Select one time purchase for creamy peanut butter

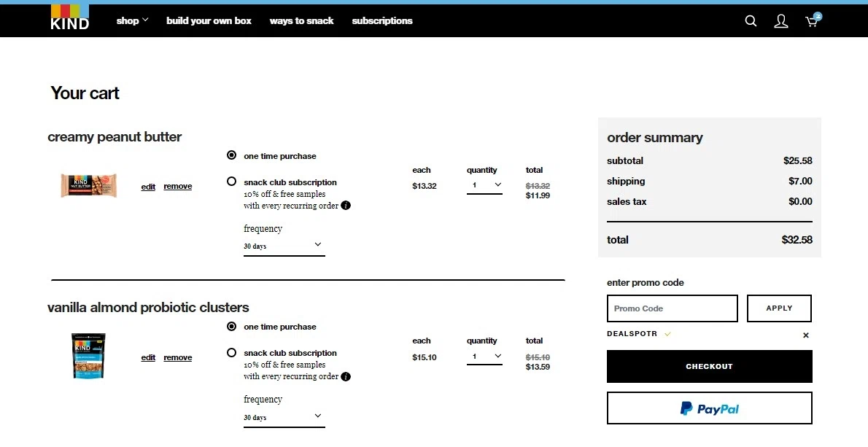point(231,155)
